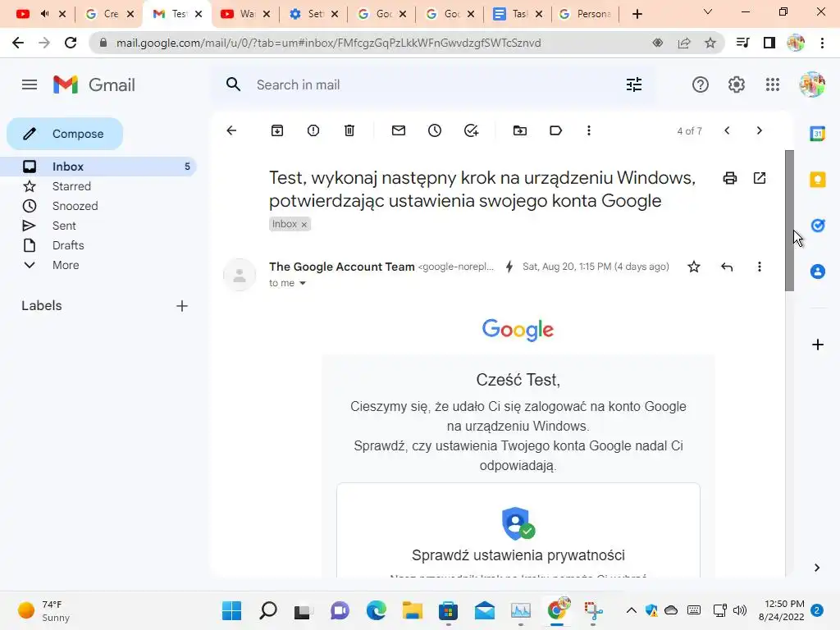The width and height of the screenshot is (840, 630).
Task: Open the tab search dropdown arrow
Action: 708,11
